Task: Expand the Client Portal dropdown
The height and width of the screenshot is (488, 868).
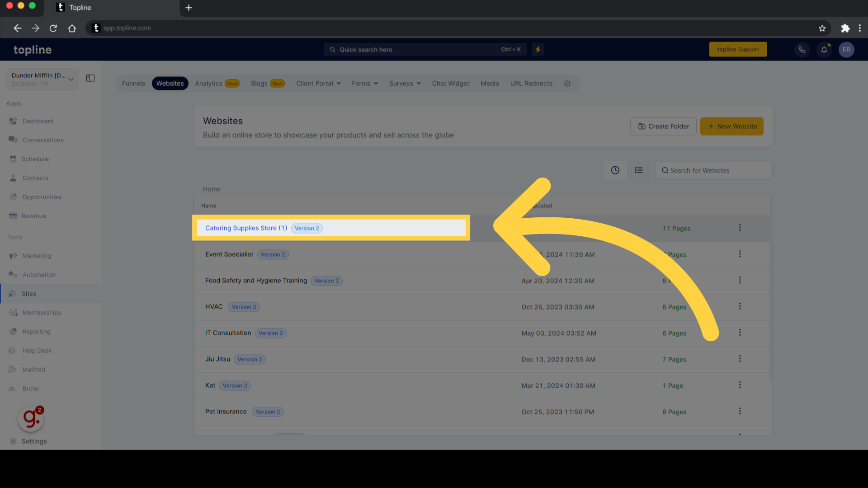Action: pyautogui.click(x=318, y=84)
